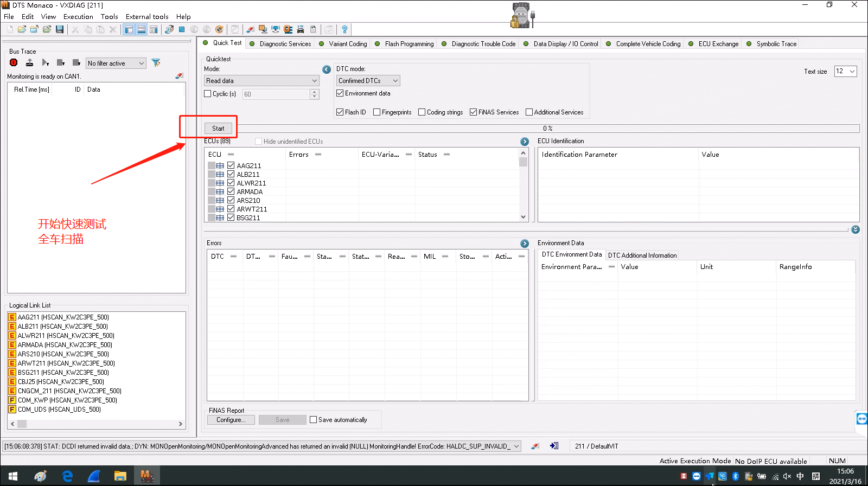This screenshot has height=486, width=868.
Task: Click the network monitor icon in toolbar
Action: (x=276, y=29)
